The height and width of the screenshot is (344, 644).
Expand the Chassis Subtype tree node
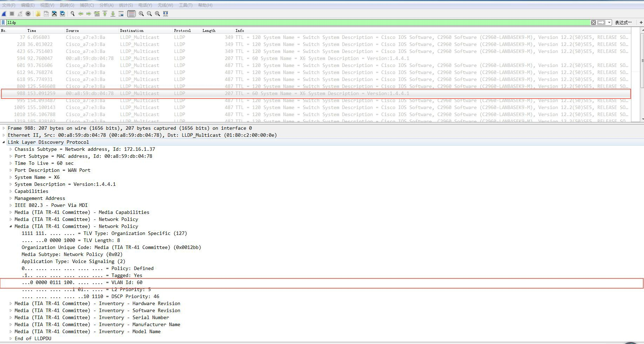pos(11,149)
